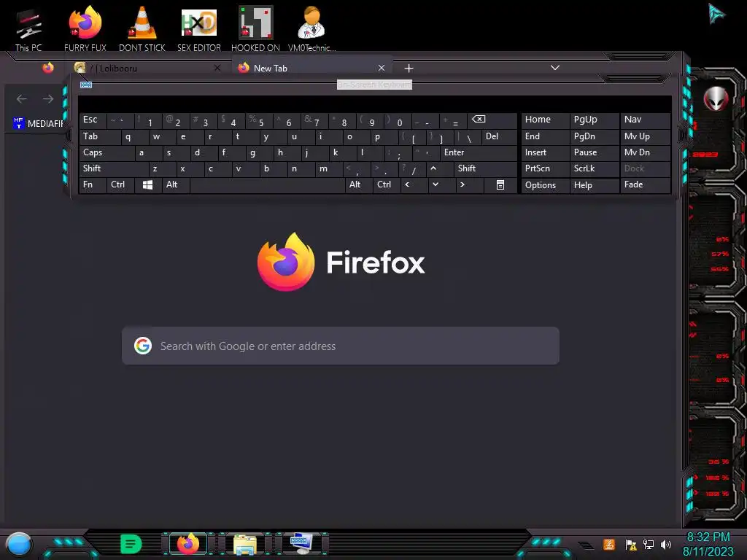
Task: Open keyboard Help key
Action: [x=595, y=184]
